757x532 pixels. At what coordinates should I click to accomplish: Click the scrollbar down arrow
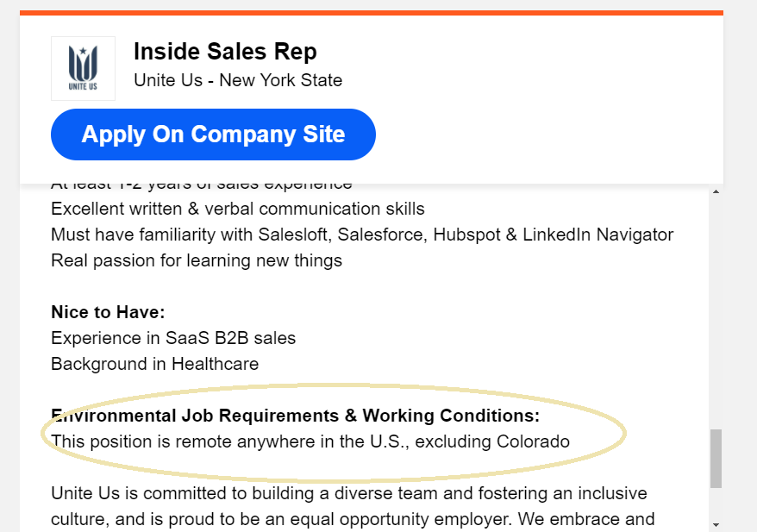coord(716,524)
